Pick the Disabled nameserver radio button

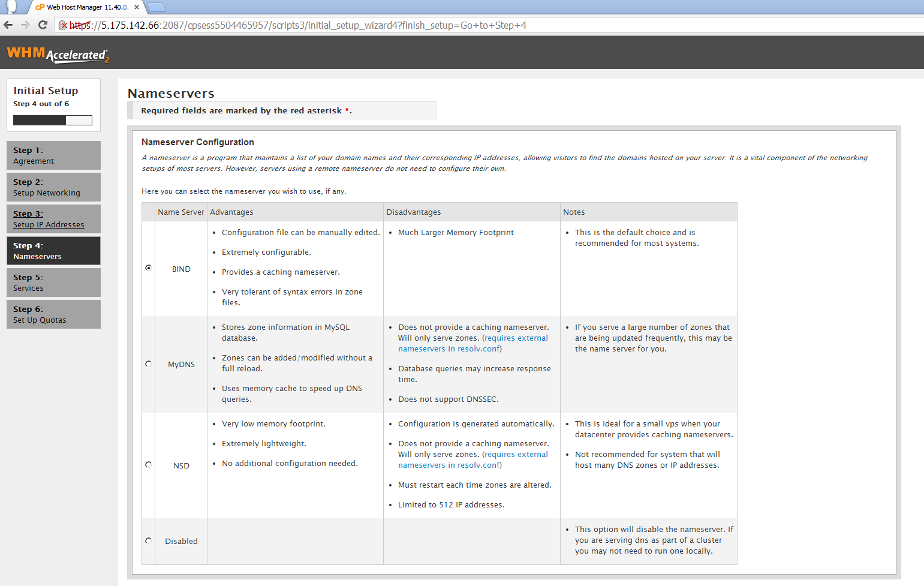coord(149,540)
